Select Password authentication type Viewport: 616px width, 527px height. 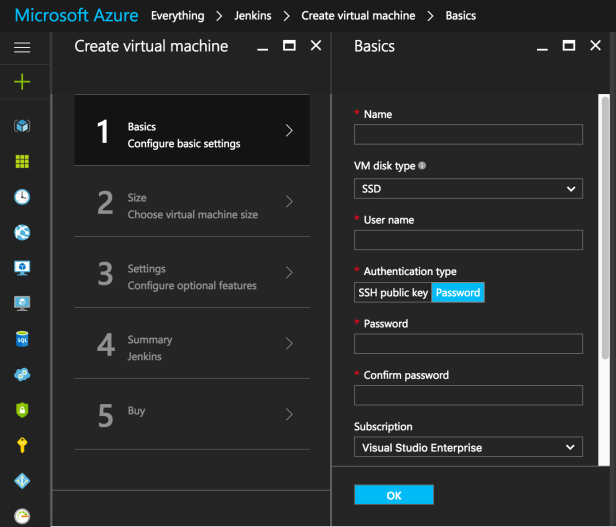pos(458,293)
